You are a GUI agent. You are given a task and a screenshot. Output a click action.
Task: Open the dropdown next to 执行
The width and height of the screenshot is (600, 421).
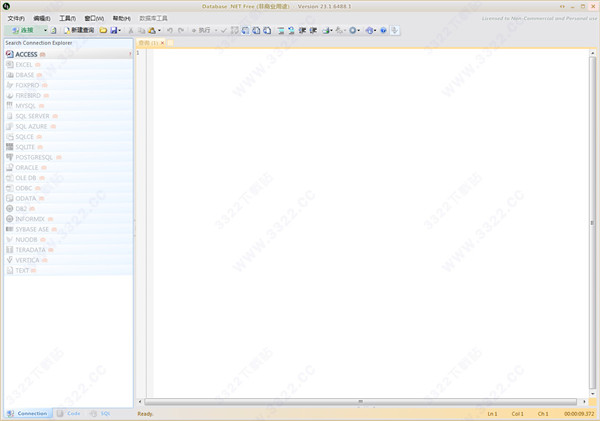click(x=216, y=30)
